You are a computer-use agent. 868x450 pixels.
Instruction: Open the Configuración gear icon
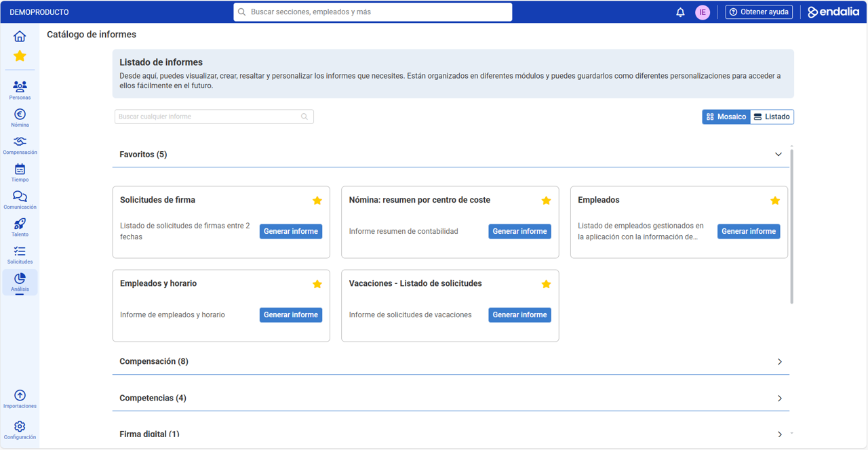[20, 426]
